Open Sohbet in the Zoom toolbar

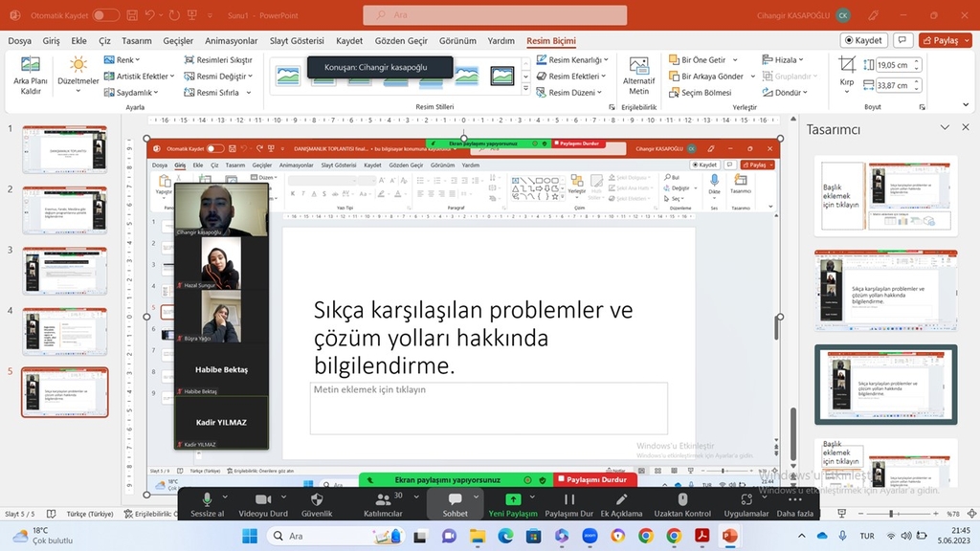pos(455,505)
